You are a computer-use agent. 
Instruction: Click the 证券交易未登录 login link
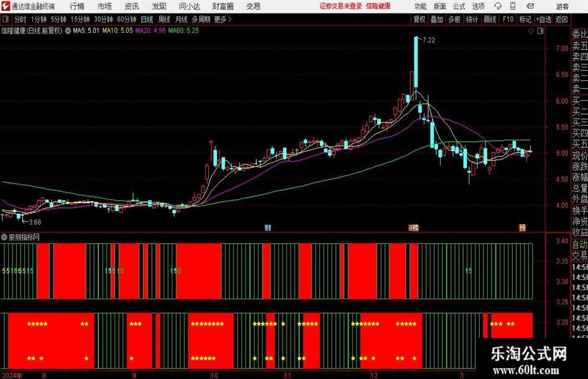(x=341, y=6)
